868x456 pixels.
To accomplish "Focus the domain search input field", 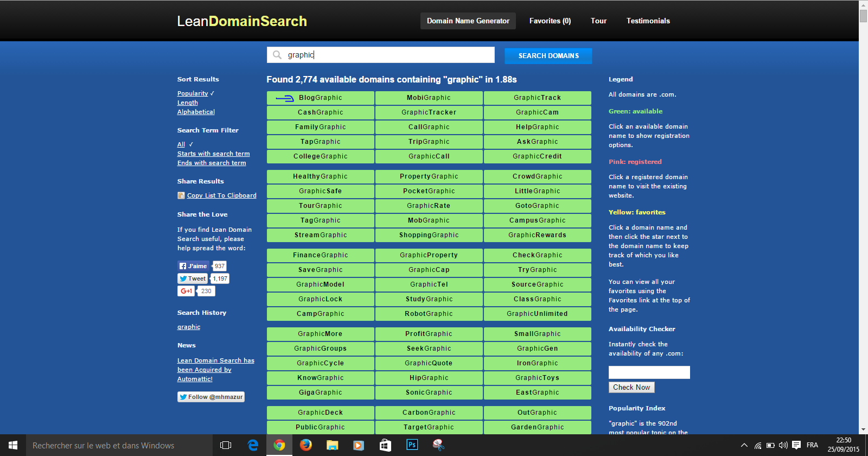I will (x=381, y=55).
